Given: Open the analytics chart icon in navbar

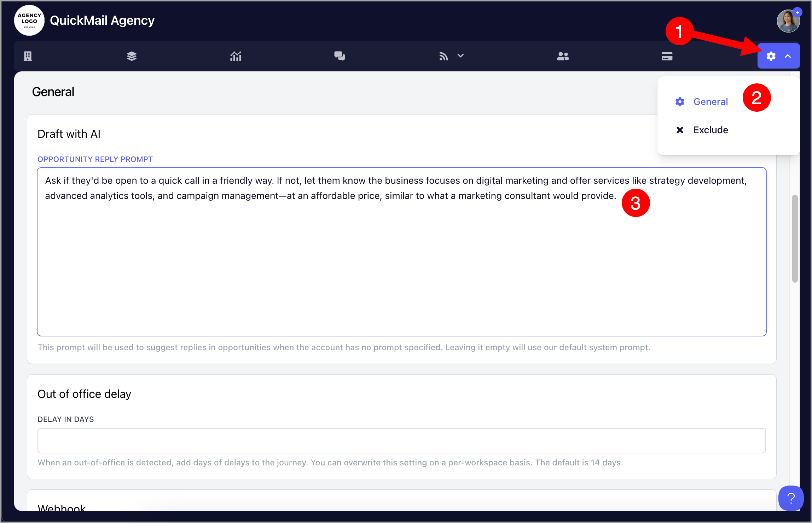Looking at the screenshot, I should (236, 56).
